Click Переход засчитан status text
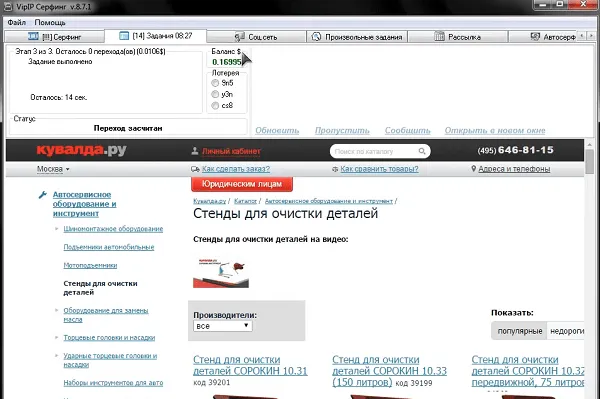The image size is (600, 399). tap(128, 128)
